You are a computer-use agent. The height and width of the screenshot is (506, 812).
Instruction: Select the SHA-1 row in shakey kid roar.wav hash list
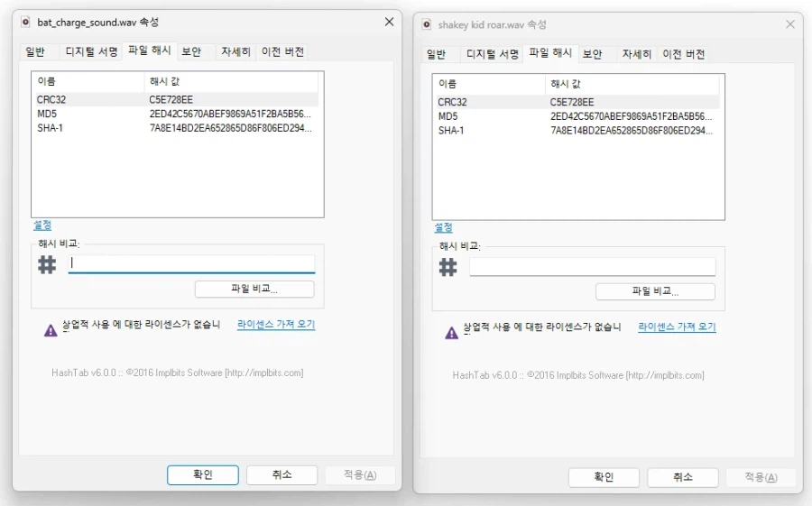(x=578, y=131)
